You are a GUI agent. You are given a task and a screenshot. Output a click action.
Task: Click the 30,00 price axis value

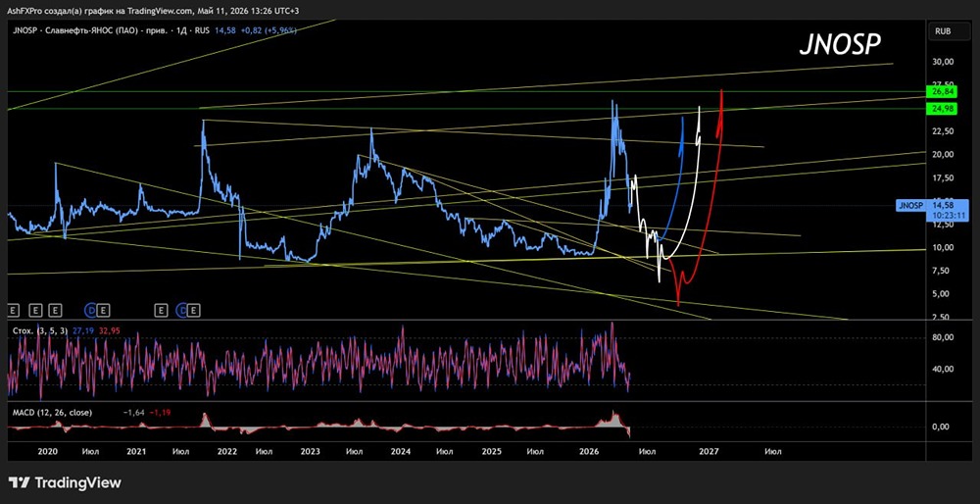click(x=943, y=62)
